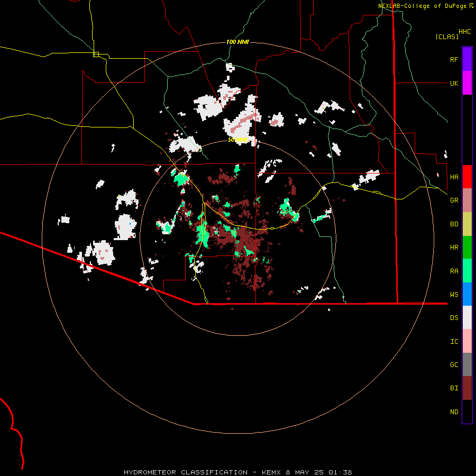Click the Hydrometeor Classification KEMX title caption
This screenshot has width=476, height=476.
pos(237,472)
